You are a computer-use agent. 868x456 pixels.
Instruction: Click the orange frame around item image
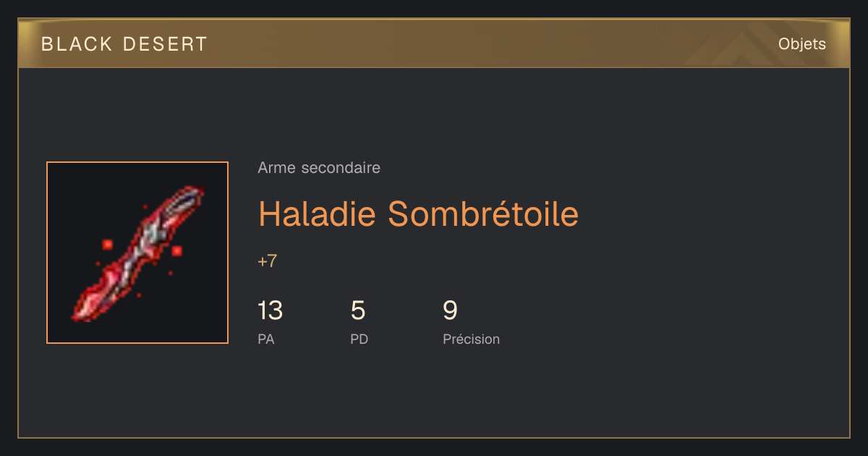tap(137, 162)
